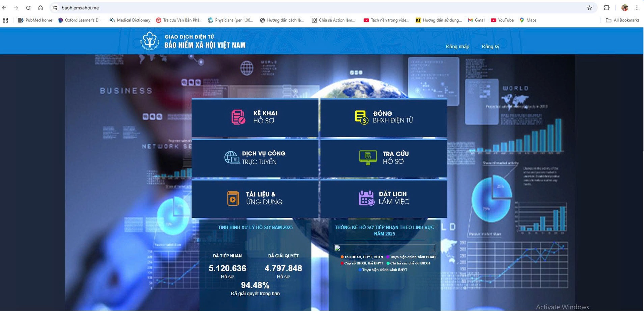Click the Đăng nhập link

pos(457,47)
